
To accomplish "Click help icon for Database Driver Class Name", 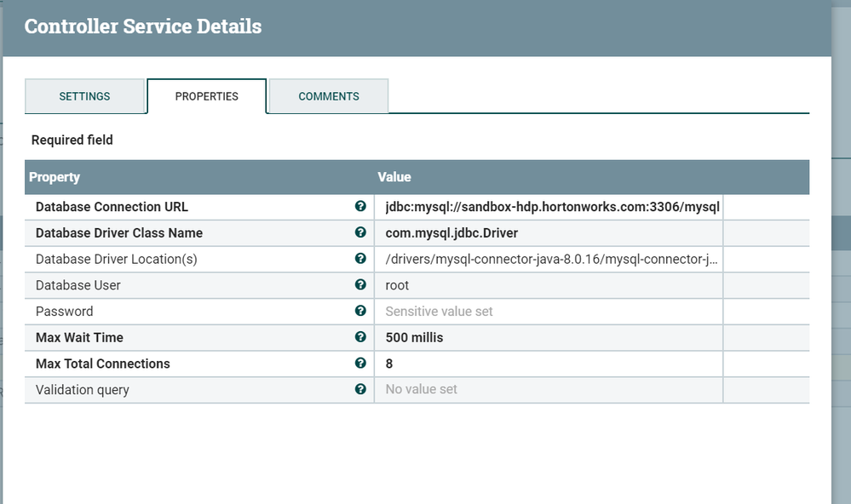I will (361, 233).
